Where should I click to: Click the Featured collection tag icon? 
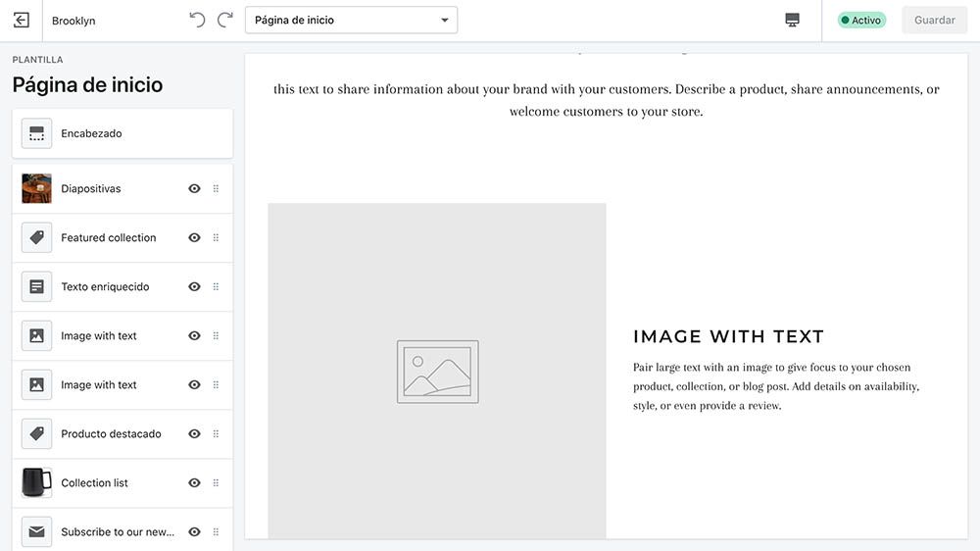pos(37,237)
